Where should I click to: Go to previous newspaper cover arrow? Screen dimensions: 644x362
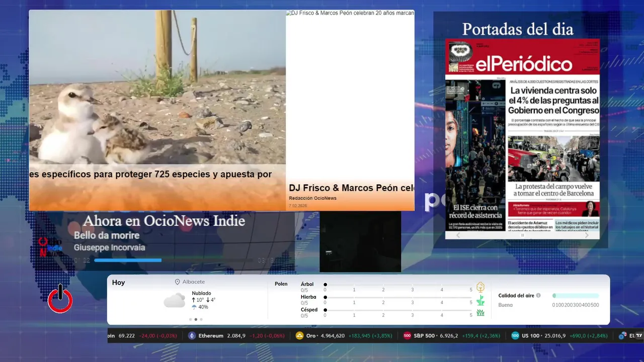(458, 235)
